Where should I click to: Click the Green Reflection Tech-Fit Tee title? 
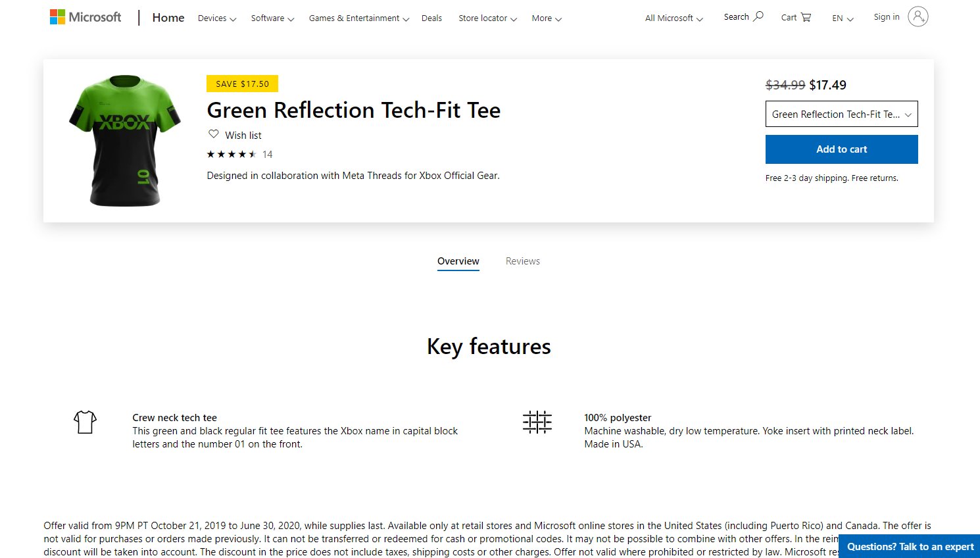pyautogui.click(x=354, y=110)
